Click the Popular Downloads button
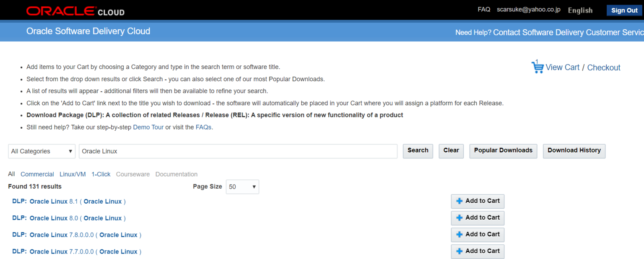 (x=503, y=151)
